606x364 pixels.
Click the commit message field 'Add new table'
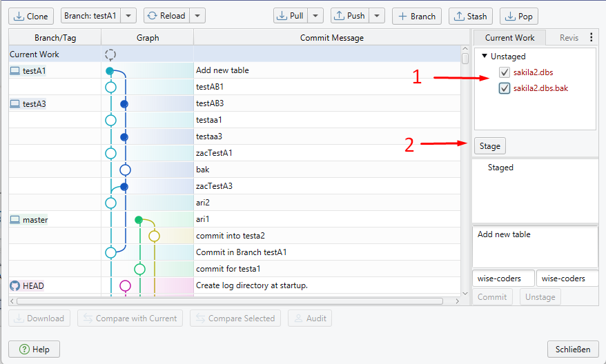click(x=535, y=247)
